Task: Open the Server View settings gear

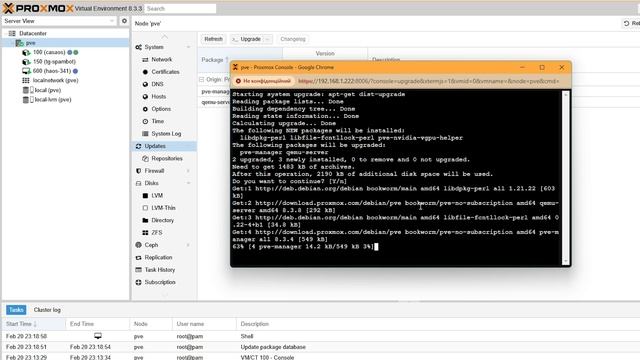Action: 124,21
